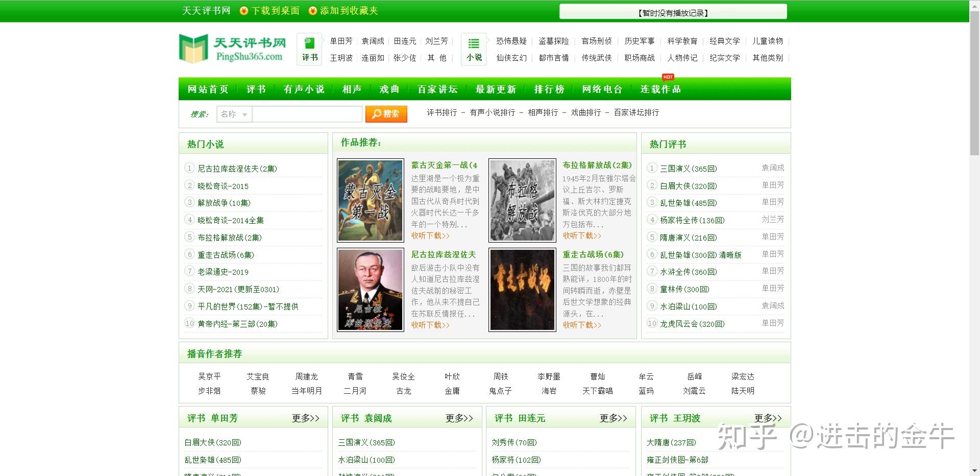
Task: Open the 网站首页 nav tab
Action: 208,89
